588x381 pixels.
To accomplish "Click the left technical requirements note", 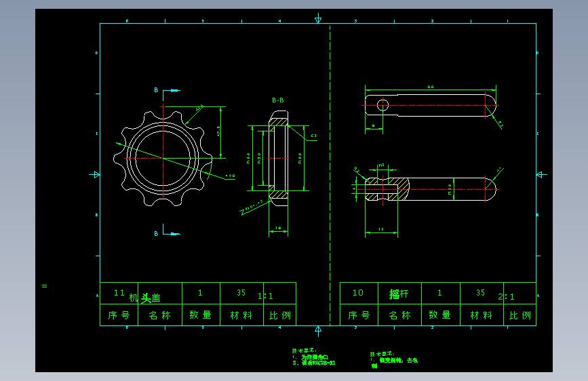I will (313, 357).
